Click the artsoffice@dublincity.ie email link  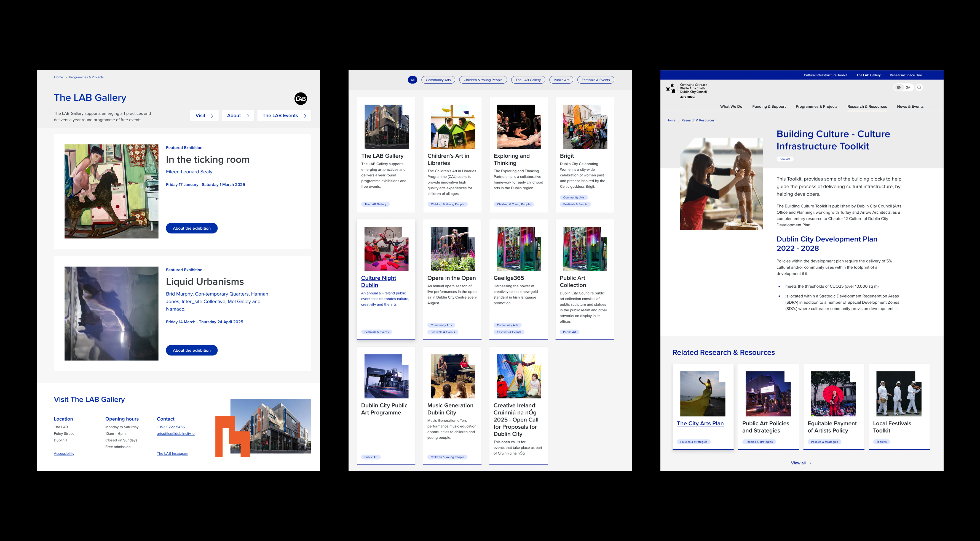point(175,434)
